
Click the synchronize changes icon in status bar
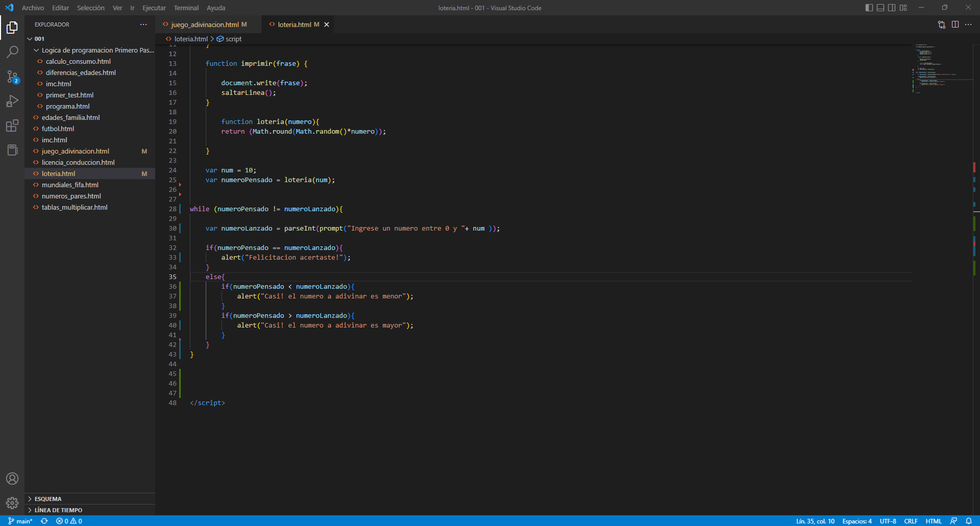44,521
